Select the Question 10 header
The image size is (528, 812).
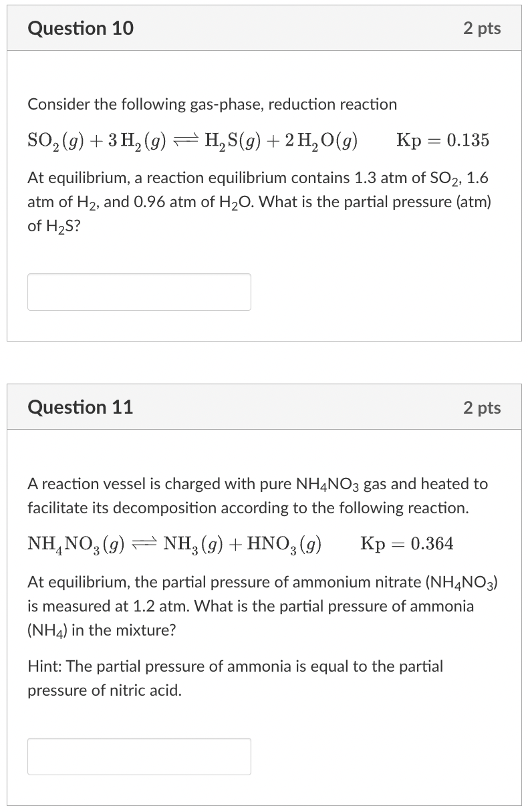tap(80, 28)
